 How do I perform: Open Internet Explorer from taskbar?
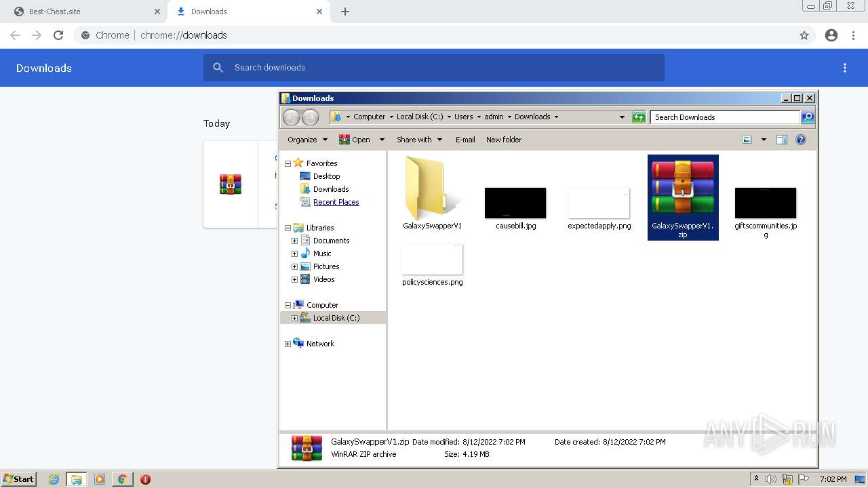(54, 479)
